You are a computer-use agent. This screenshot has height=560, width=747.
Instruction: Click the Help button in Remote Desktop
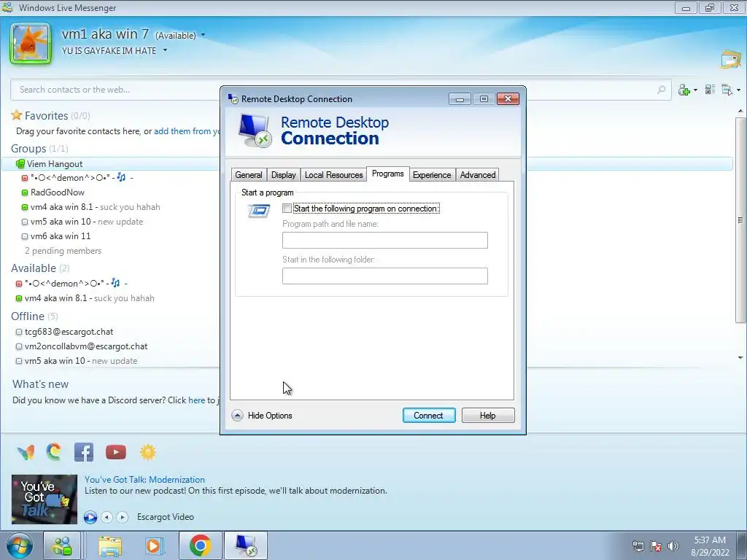(x=488, y=415)
